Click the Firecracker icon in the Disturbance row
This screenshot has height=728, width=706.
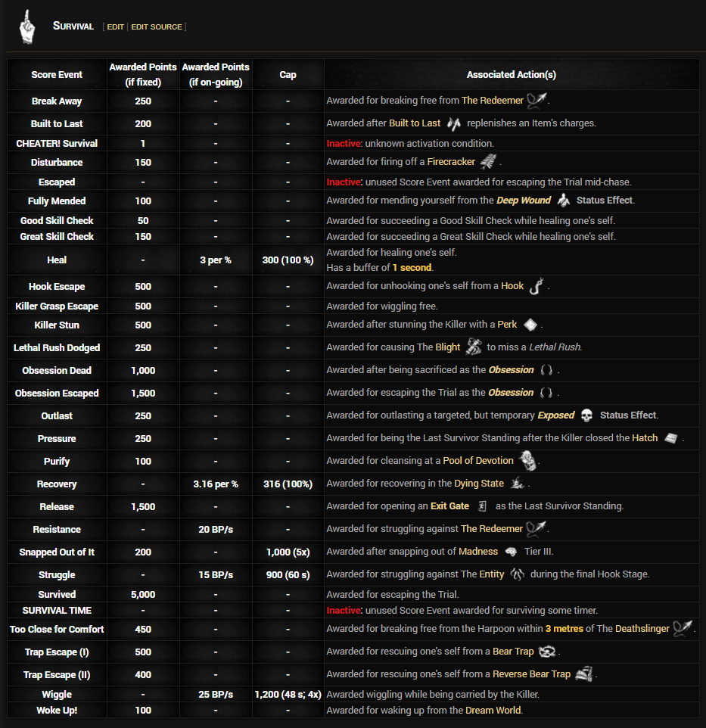coord(488,162)
